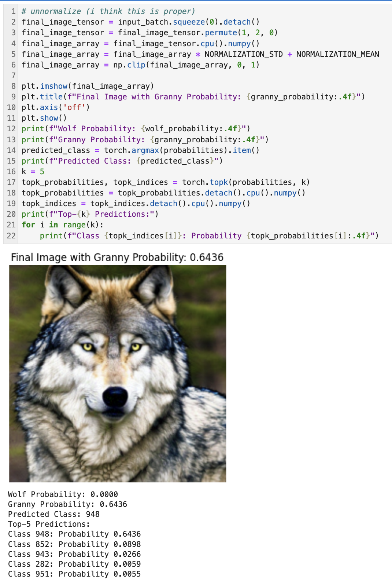This screenshot has height=581, width=392.
Task: Click plt.axis('off') line
Action: [56, 107]
